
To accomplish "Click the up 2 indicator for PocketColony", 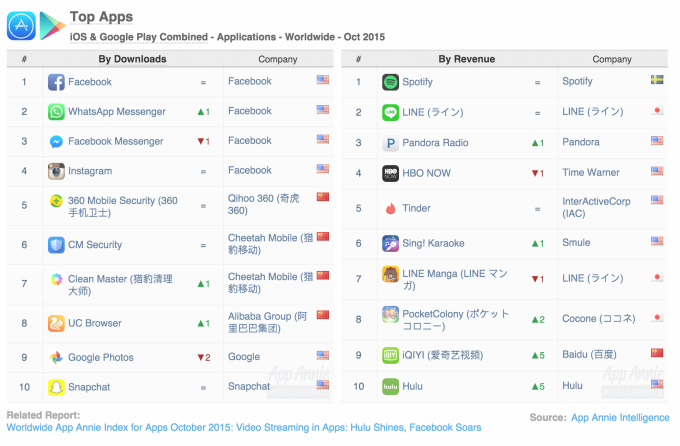I will tap(538, 320).
